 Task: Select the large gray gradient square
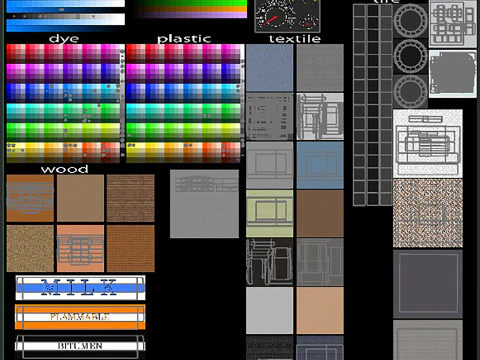pyautogui.click(x=204, y=204)
